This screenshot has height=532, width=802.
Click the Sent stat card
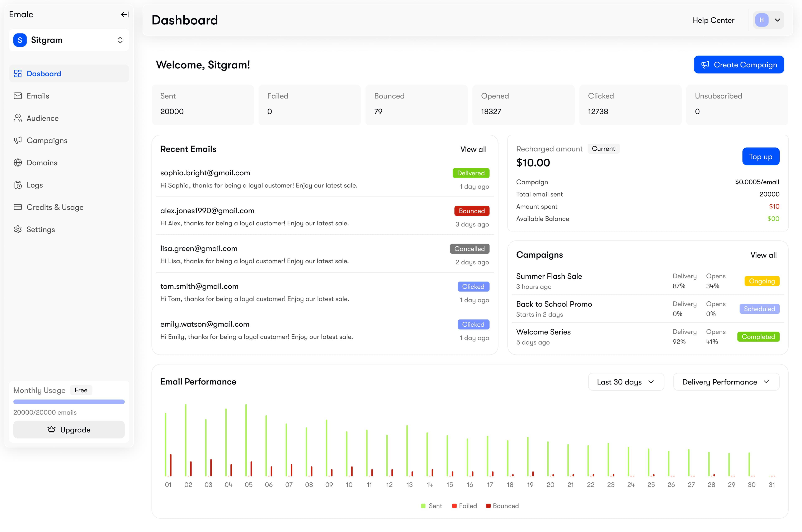(203, 105)
